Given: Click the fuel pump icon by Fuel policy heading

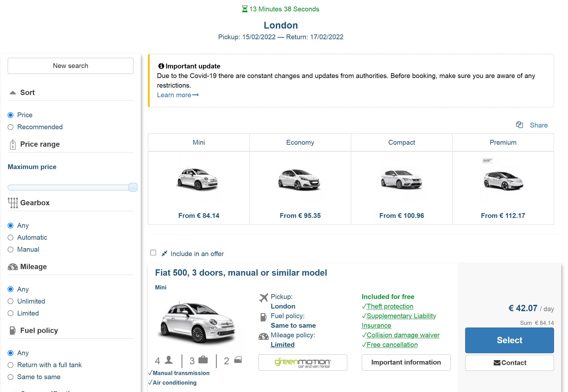Looking at the screenshot, I should click(13, 331).
